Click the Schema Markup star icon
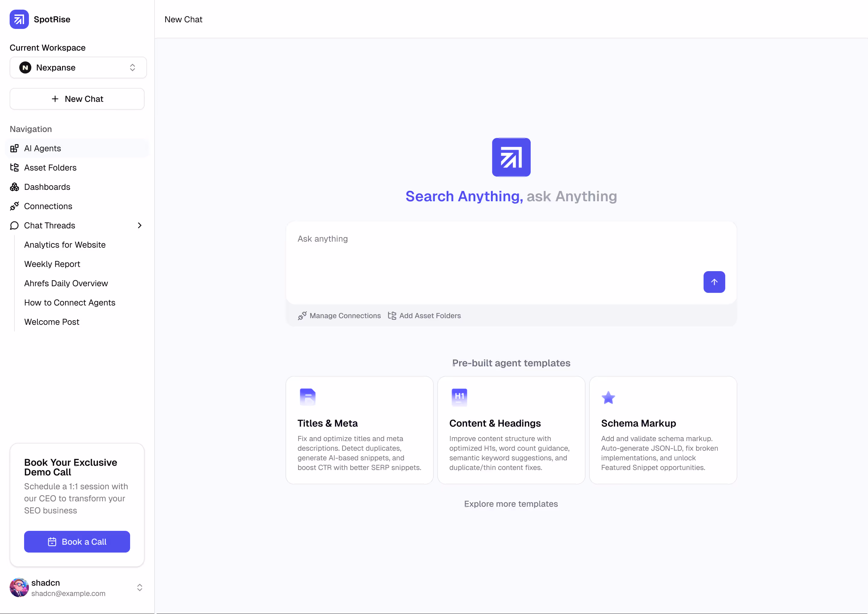The image size is (868, 614). click(x=608, y=397)
